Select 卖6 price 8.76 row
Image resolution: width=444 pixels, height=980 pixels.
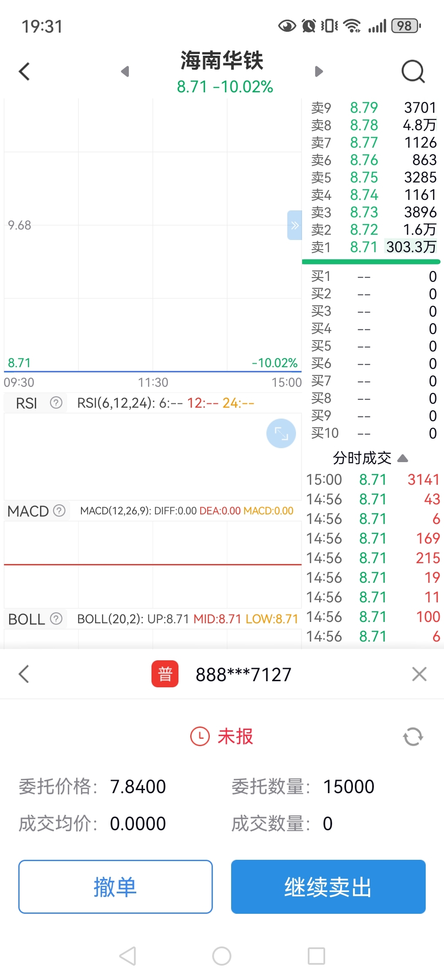tap(373, 160)
